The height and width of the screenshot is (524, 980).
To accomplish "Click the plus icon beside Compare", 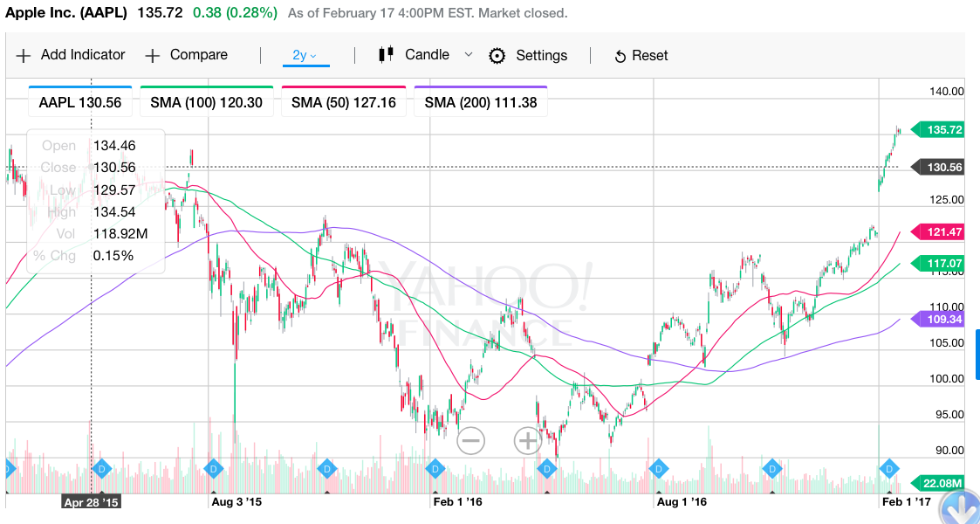I will tap(153, 56).
